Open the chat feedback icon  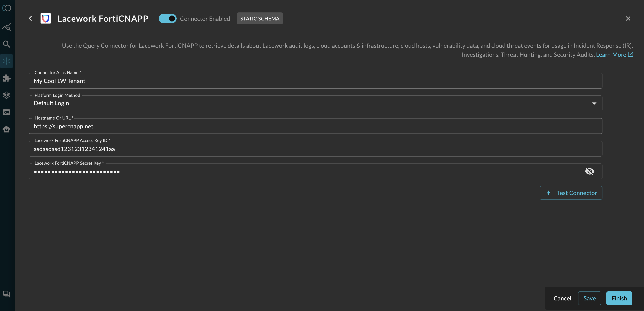pos(7,294)
